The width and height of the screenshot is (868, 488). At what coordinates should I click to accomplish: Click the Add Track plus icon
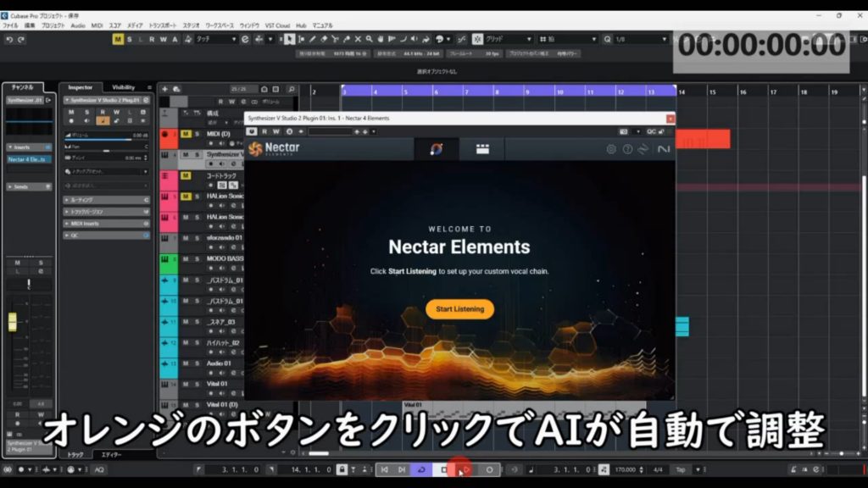(164, 88)
